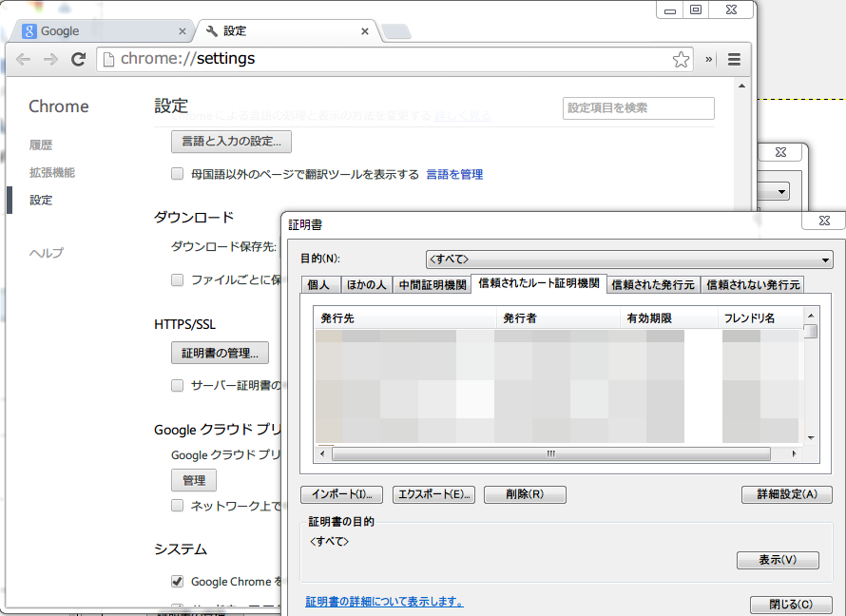Close the 証明書 dialog with the X
Screen dimensions: 846x616
coord(824,221)
